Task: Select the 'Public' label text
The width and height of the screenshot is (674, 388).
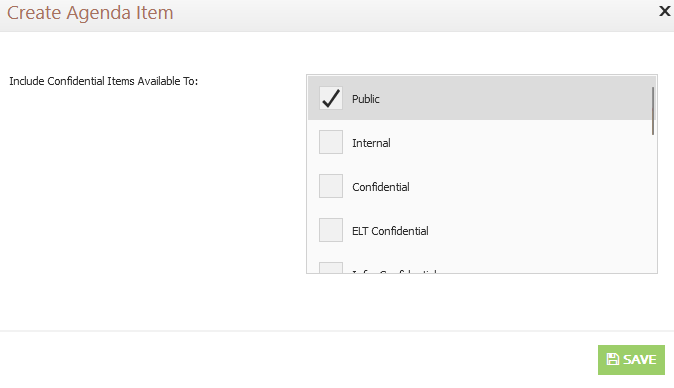Action: [366, 99]
